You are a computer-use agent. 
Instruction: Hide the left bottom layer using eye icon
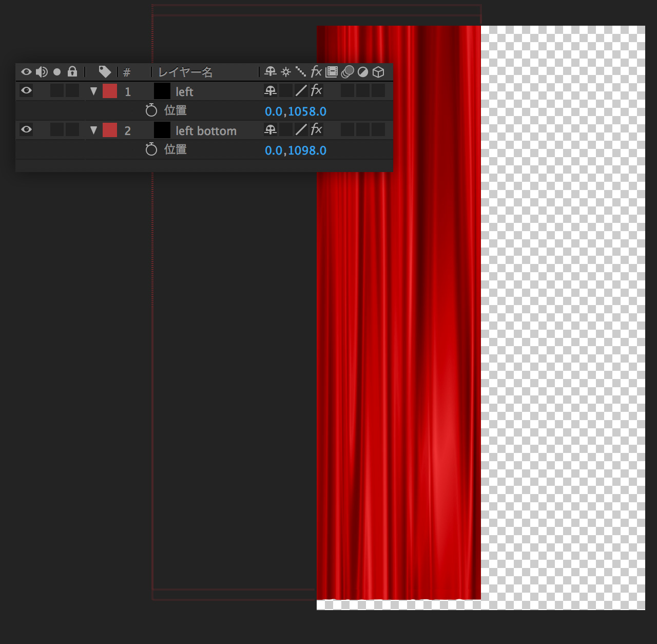26,130
